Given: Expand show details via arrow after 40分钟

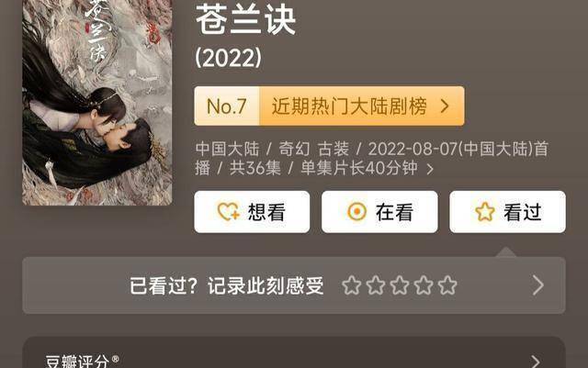Looking at the screenshot, I should click(x=430, y=169).
